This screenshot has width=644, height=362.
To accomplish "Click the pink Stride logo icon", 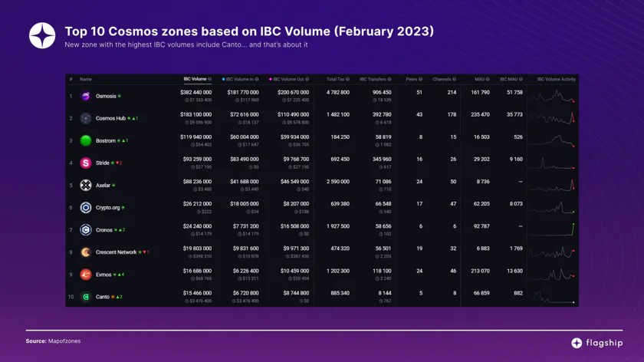I will [85, 163].
